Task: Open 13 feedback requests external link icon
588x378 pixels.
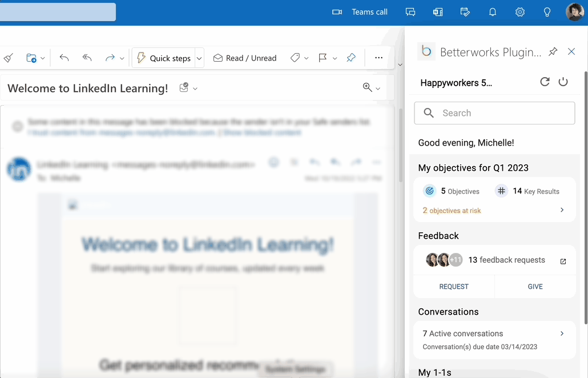Action: click(563, 262)
